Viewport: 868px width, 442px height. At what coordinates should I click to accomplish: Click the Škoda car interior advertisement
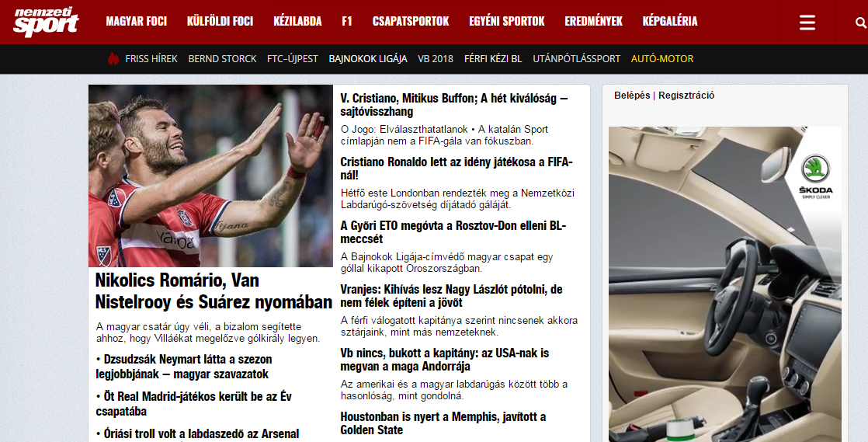[724, 284]
